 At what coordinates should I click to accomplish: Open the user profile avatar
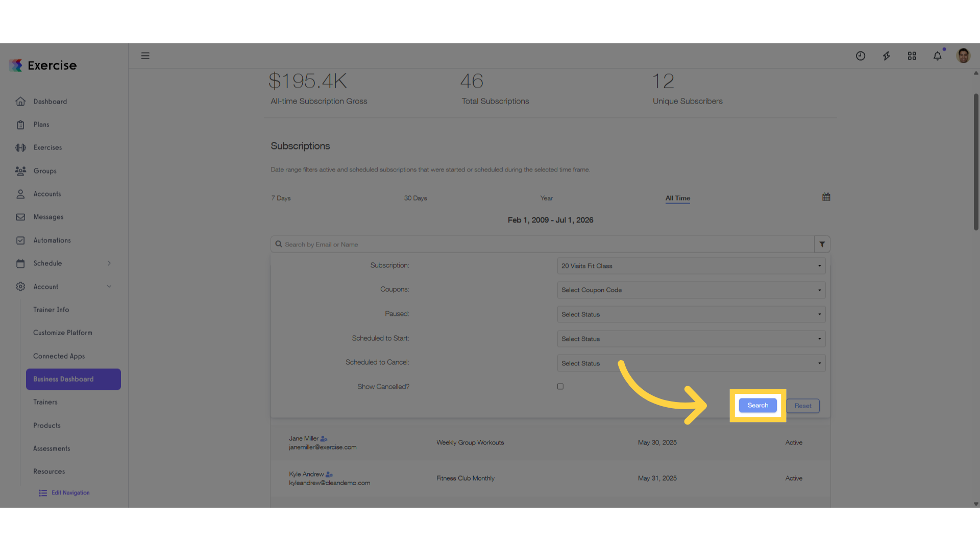tap(964, 56)
